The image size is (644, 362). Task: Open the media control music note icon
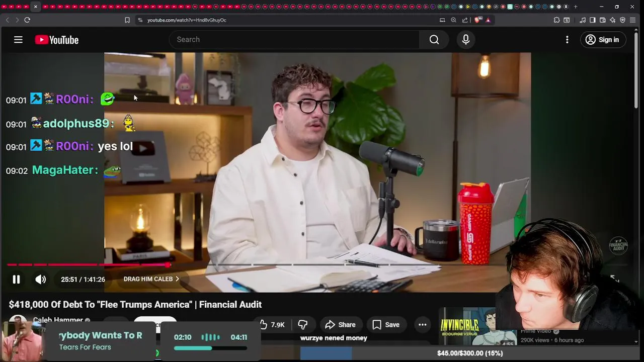pyautogui.click(x=583, y=20)
